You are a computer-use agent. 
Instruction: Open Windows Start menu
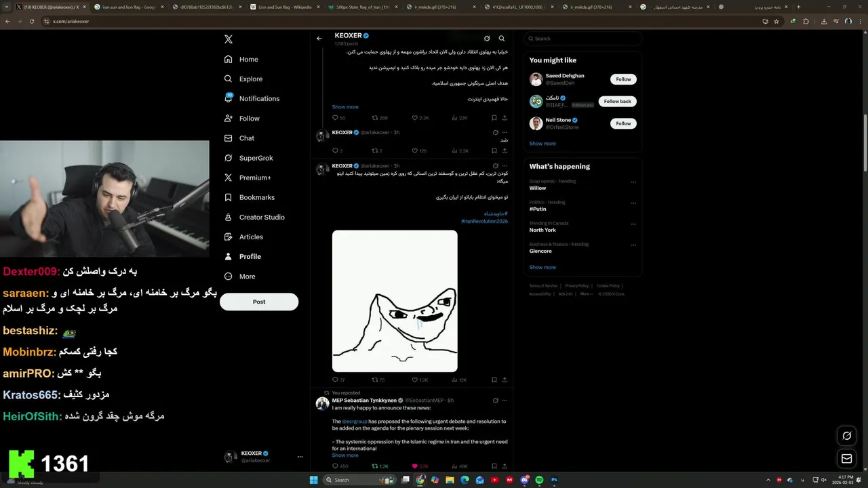click(314, 480)
